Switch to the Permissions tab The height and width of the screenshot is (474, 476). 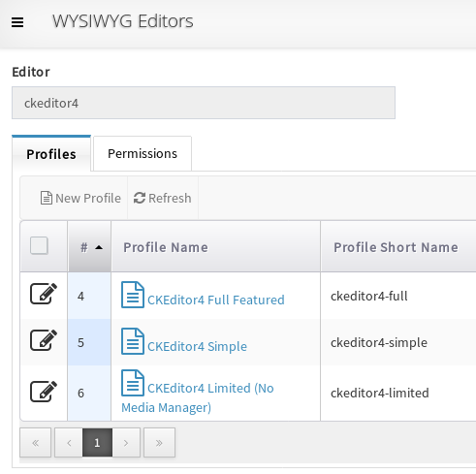(x=143, y=153)
